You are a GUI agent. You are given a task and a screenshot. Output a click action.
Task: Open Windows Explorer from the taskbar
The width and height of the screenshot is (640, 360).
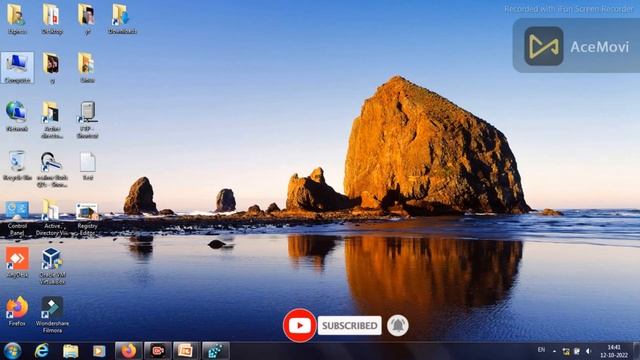pos(70,351)
